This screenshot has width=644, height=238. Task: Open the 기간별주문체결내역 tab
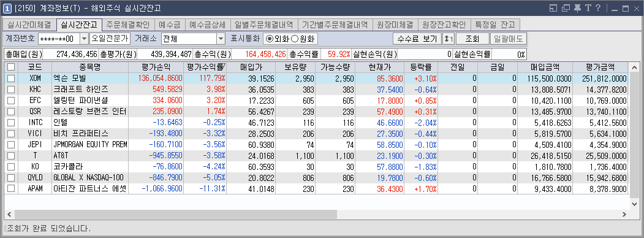[x=335, y=25]
